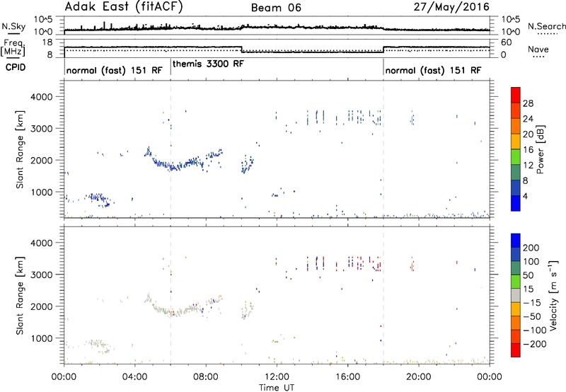Select the 'N.Sky' legend label
Viewport: 566px width, 392px height.
point(13,26)
